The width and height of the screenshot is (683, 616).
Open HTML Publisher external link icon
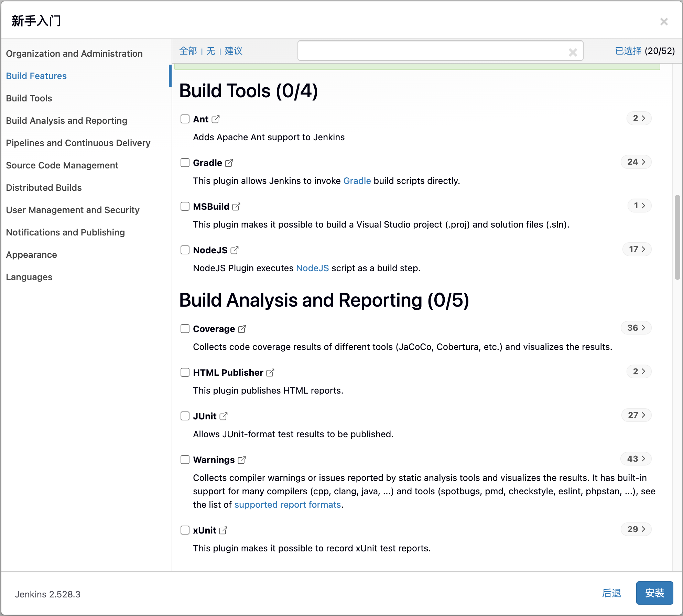pyautogui.click(x=270, y=373)
